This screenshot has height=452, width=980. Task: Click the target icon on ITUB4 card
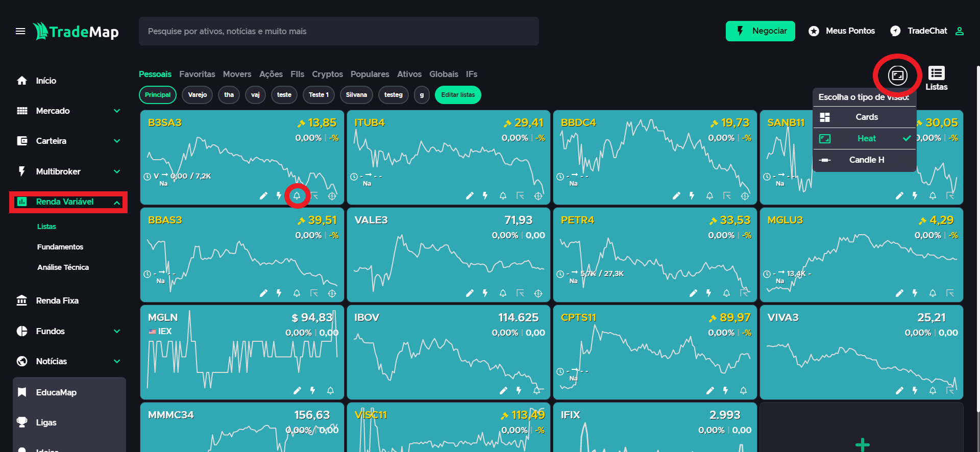coord(538,196)
